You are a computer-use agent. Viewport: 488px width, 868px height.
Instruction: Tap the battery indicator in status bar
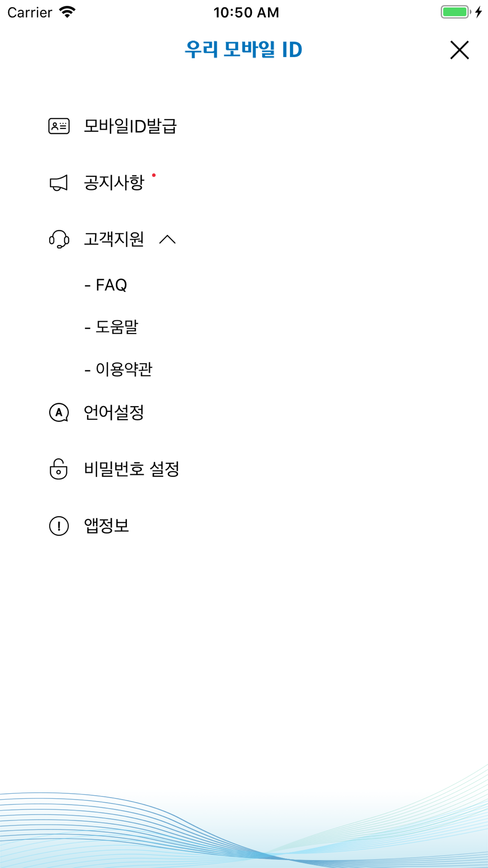(456, 12)
